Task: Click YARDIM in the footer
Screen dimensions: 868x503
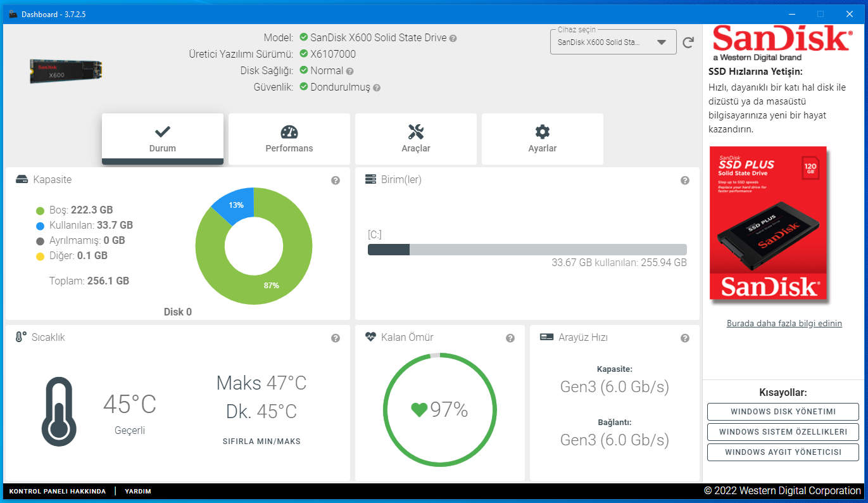Action: point(138,491)
